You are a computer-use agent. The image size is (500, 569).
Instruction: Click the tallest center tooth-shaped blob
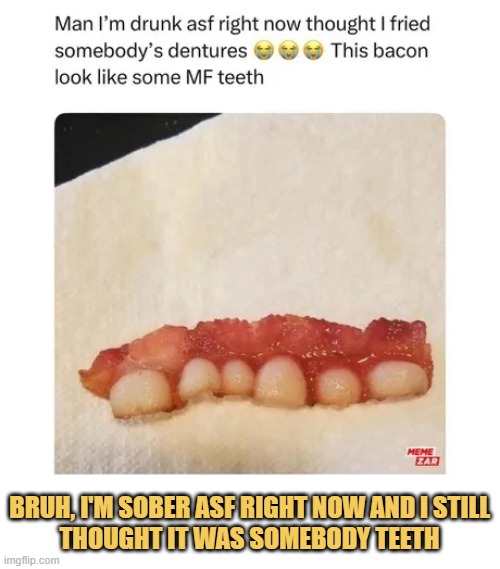[280, 381]
